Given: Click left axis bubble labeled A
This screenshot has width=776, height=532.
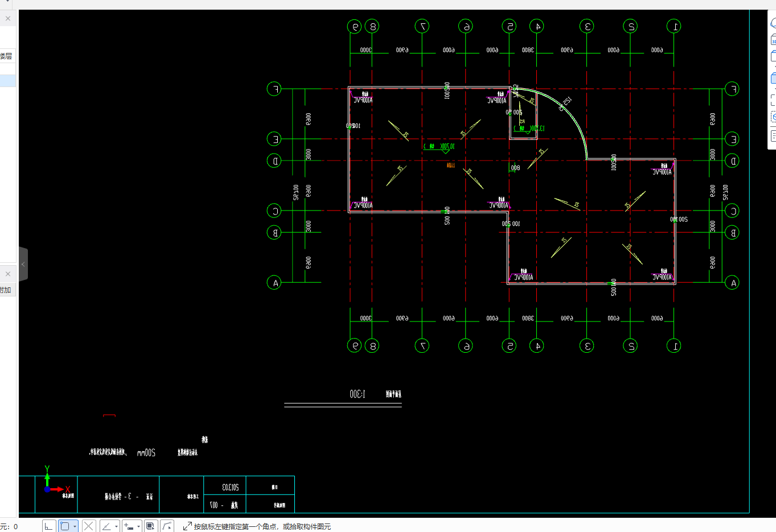Looking at the screenshot, I should 274,282.
